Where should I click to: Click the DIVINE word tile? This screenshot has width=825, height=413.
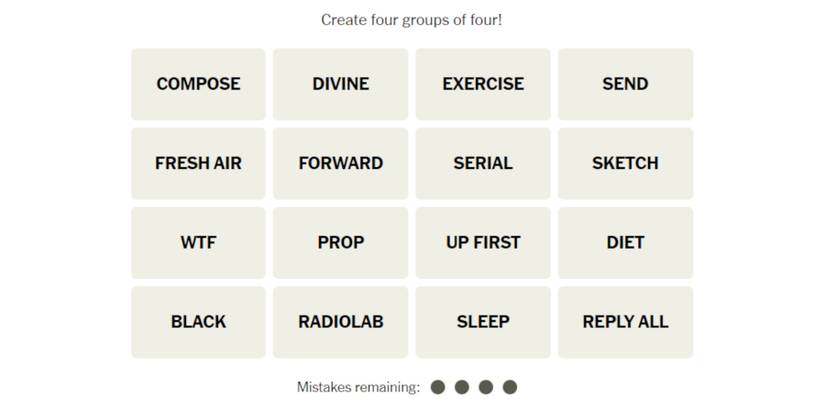pos(340,84)
